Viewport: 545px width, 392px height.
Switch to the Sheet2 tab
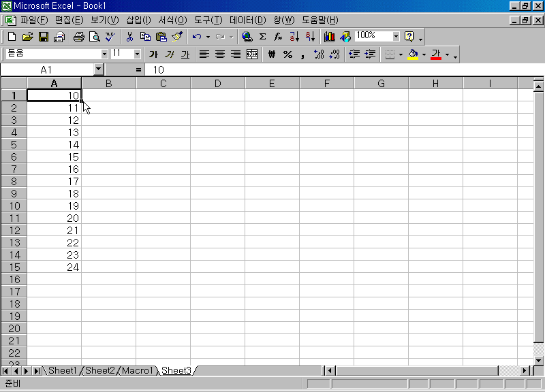point(99,370)
